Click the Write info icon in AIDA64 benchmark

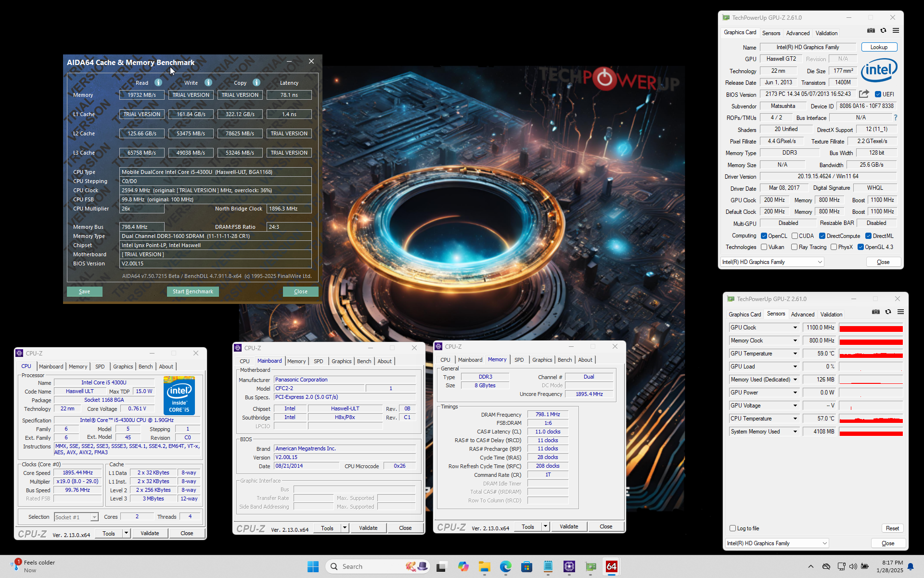(208, 82)
